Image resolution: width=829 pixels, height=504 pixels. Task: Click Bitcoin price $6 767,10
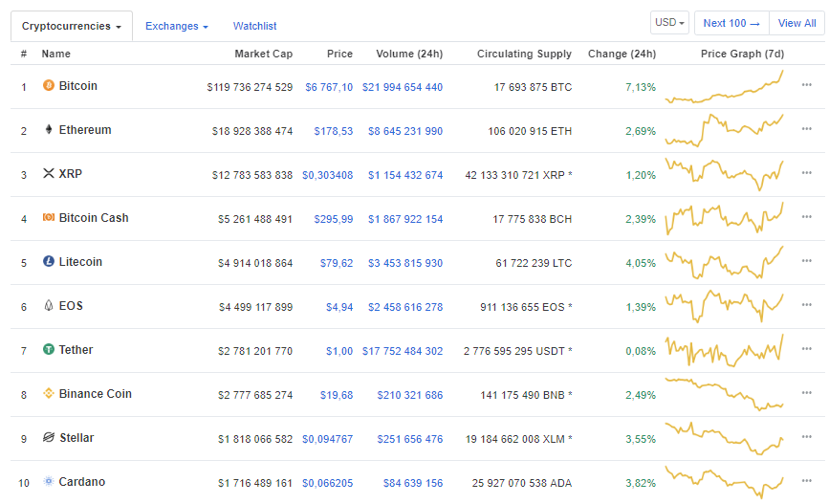tap(329, 87)
